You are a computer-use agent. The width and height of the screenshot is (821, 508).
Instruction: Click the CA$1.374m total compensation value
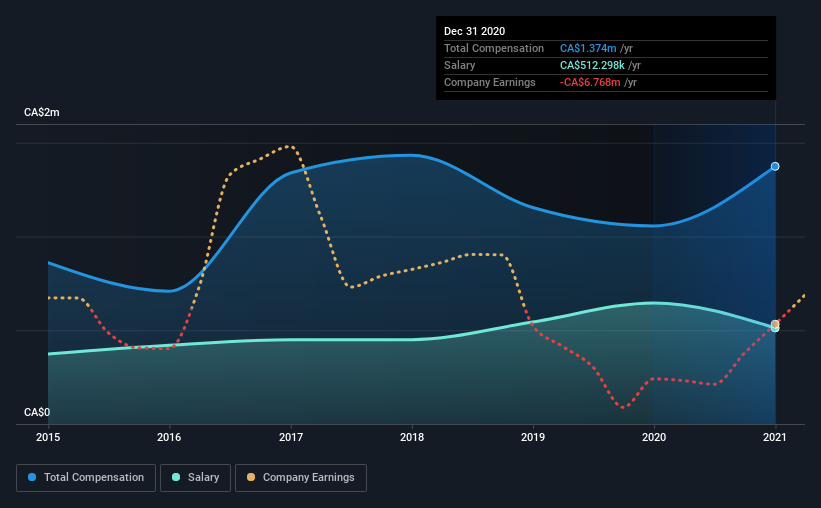[x=588, y=48]
